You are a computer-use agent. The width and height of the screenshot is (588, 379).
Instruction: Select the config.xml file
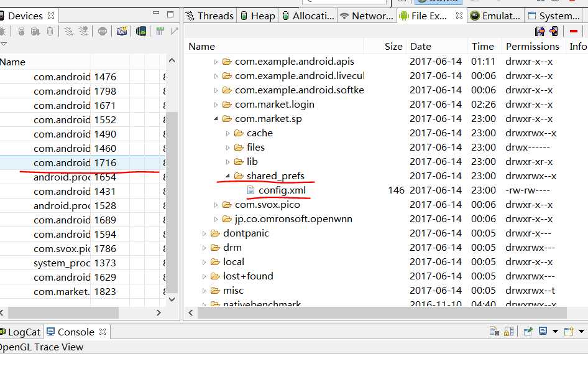[282, 190]
